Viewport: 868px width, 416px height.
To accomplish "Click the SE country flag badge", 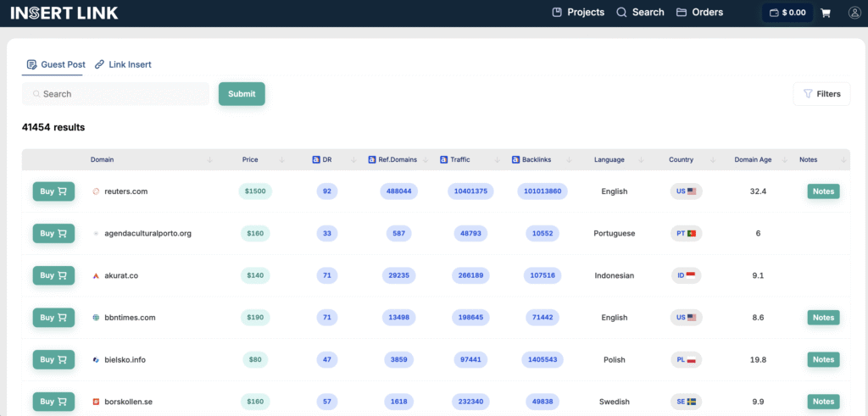I will (686, 402).
